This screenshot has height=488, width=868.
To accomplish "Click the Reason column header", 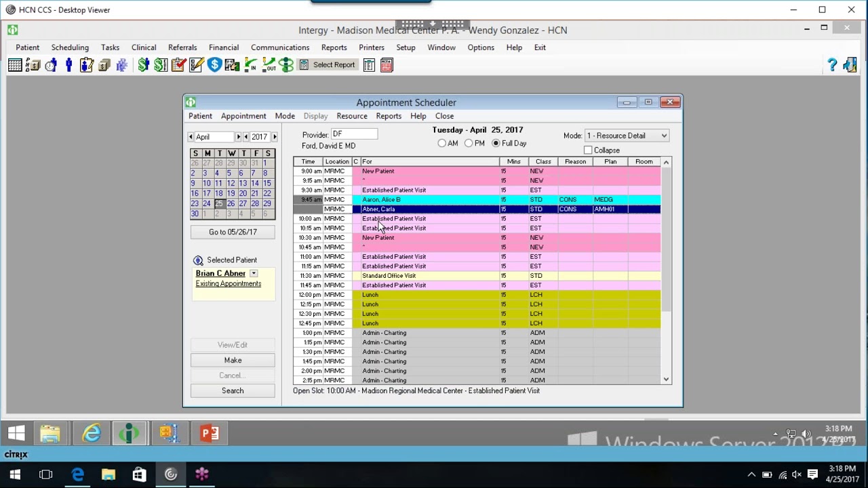I will [576, 162].
